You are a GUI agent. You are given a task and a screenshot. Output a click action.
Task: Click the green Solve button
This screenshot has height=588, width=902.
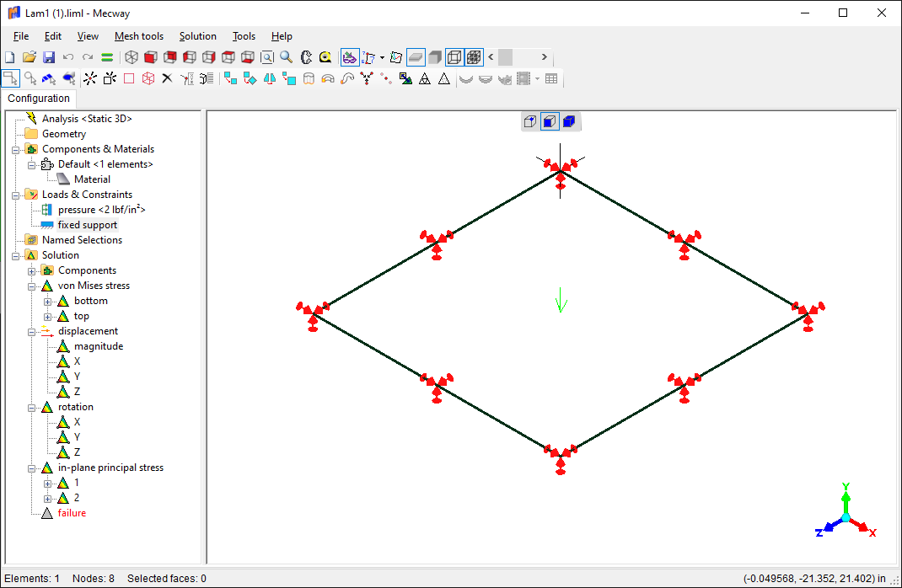click(107, 57)
